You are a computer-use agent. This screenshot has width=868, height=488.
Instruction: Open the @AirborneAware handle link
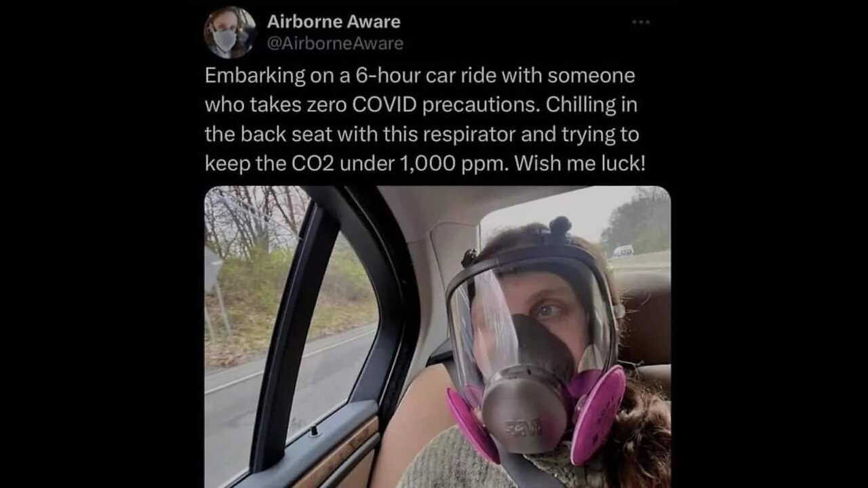[x=335, y=44]
